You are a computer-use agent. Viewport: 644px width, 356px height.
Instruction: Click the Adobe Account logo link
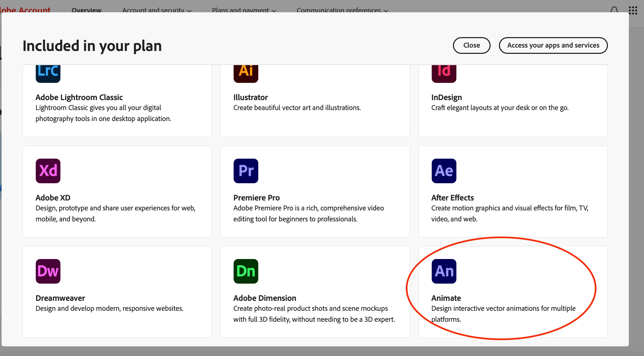click(26, 10)
